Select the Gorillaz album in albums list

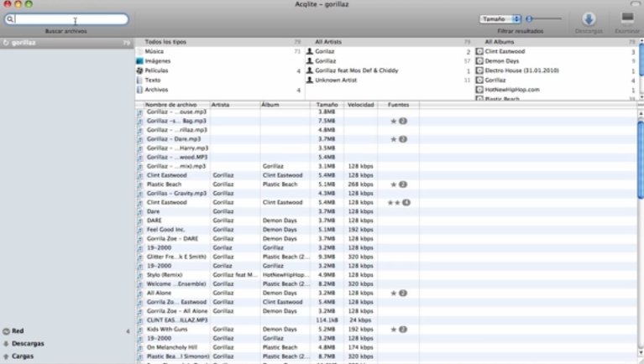pos(557,80)
